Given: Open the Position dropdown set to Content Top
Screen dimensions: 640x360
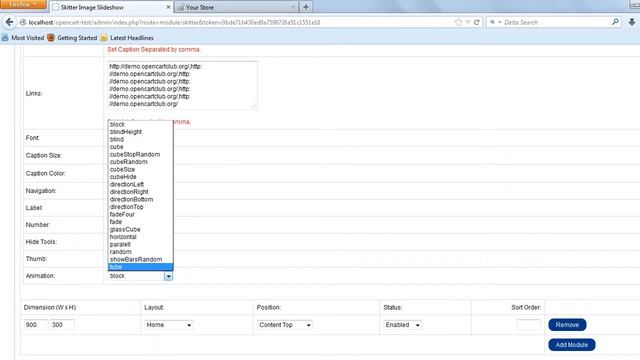Looking at the screenshot, I should coord(285,325).
